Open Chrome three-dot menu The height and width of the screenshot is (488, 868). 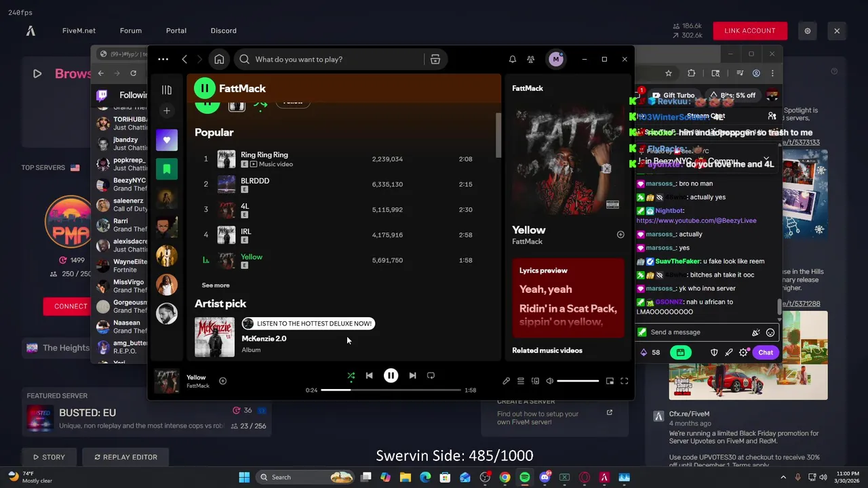[x=773, y=73]
